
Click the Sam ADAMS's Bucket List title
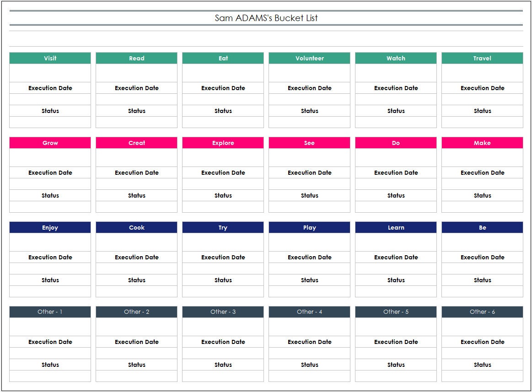click(x=266, y=18)
